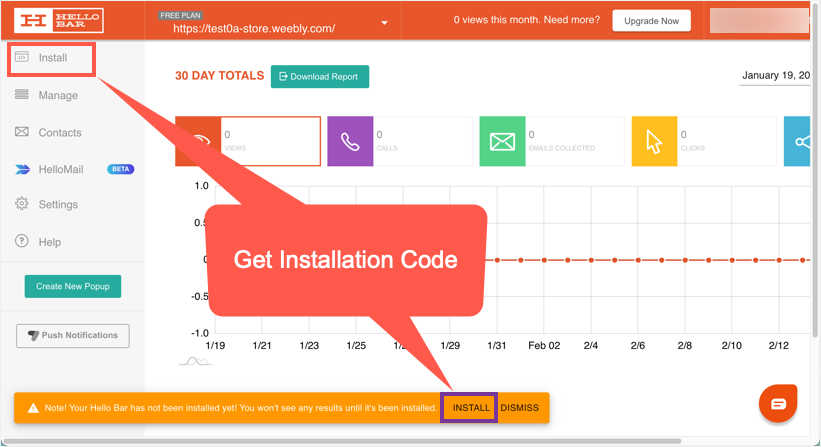Open Manage in the sidebar

57,95
